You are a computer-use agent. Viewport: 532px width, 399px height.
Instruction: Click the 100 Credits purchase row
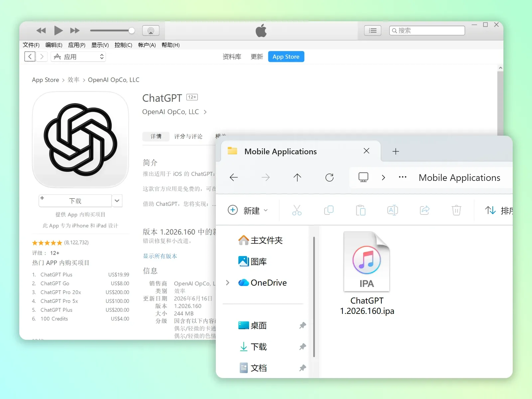click(x=80, y=319)
